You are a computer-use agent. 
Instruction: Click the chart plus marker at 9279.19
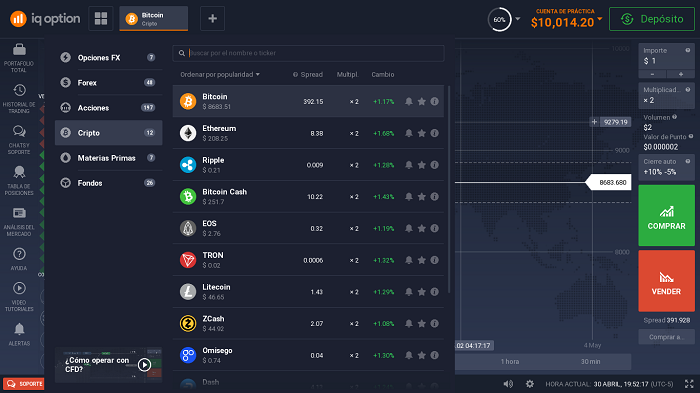tap(594, 121)
